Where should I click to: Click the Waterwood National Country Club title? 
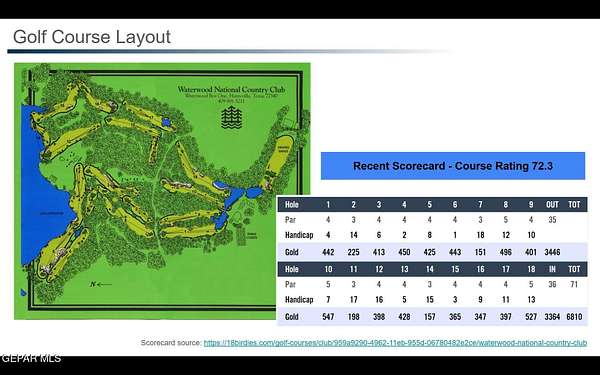(231, 90)
